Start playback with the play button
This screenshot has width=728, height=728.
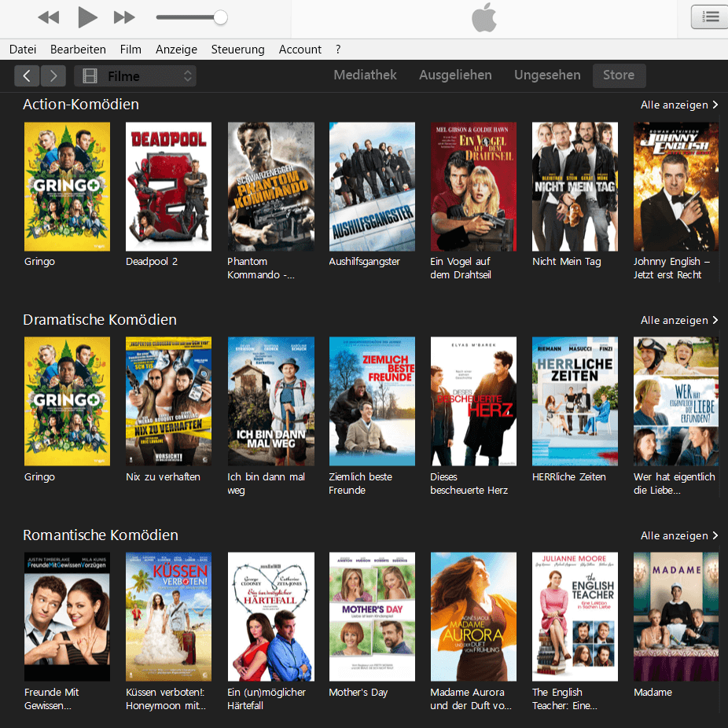point(87,17)
